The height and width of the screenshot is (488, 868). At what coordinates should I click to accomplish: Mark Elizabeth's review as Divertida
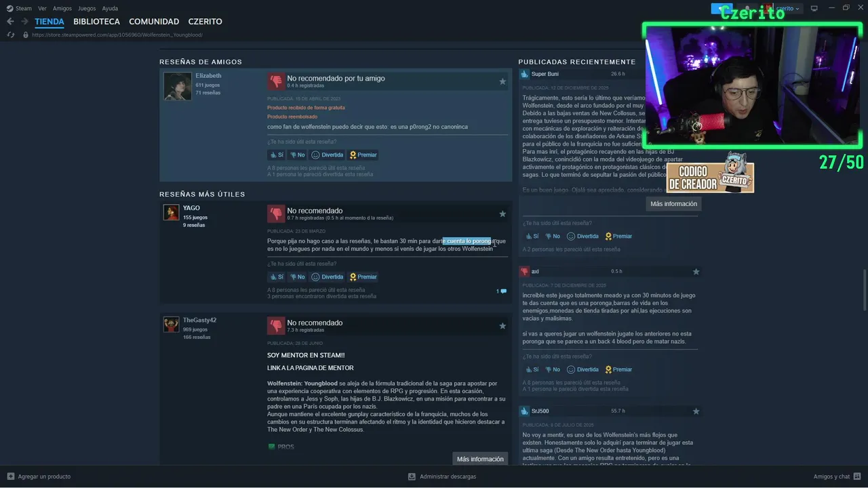click(x=328, y=155)
